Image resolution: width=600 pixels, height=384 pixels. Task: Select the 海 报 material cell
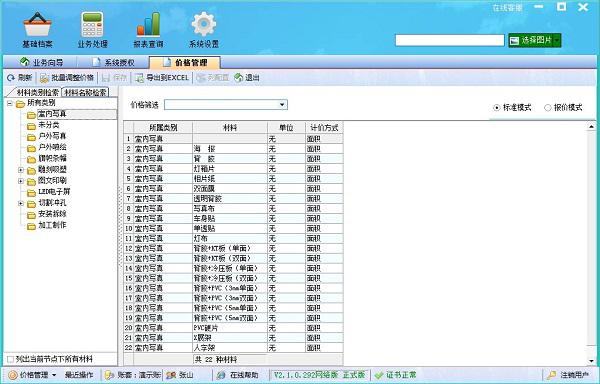coord(230,149)
